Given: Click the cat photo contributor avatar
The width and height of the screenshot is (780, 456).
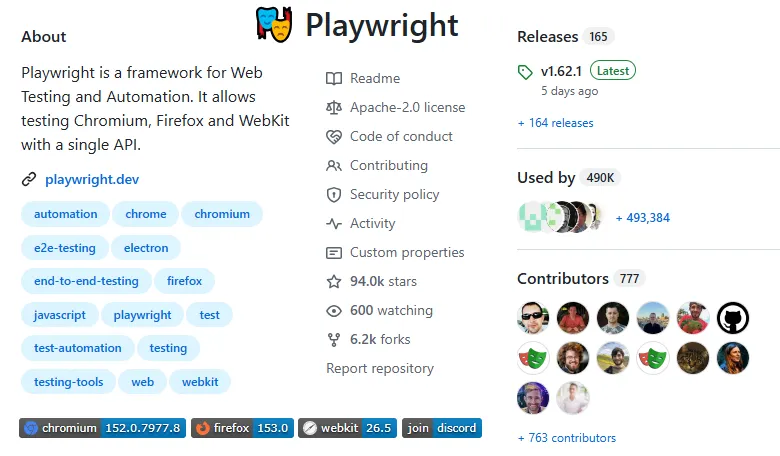Looking at the screenshot, I should pos(693,358).
